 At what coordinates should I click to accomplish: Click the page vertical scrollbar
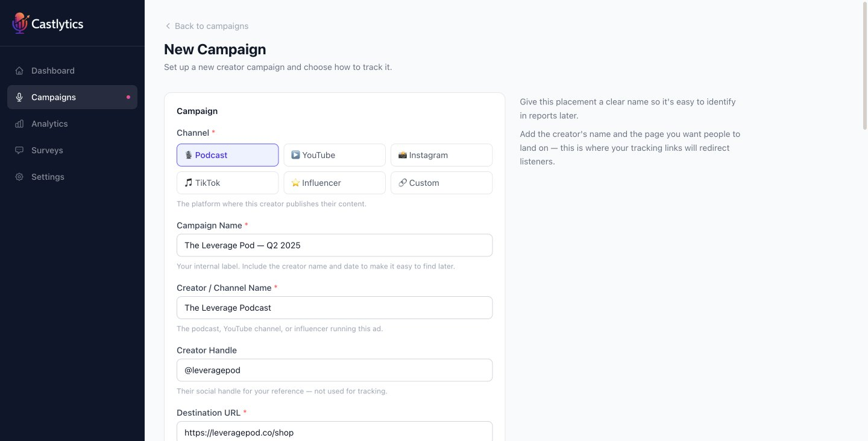(865, 66)
